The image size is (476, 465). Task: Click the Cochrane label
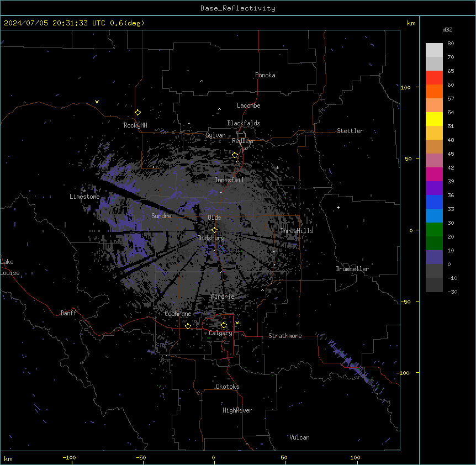(178, 314)
